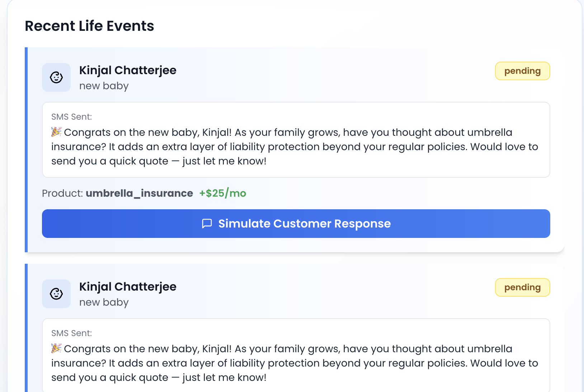Click the "SMS Sent:" label in the first card
This screenshot has height=392, width=584.
[x=71, y=117]
